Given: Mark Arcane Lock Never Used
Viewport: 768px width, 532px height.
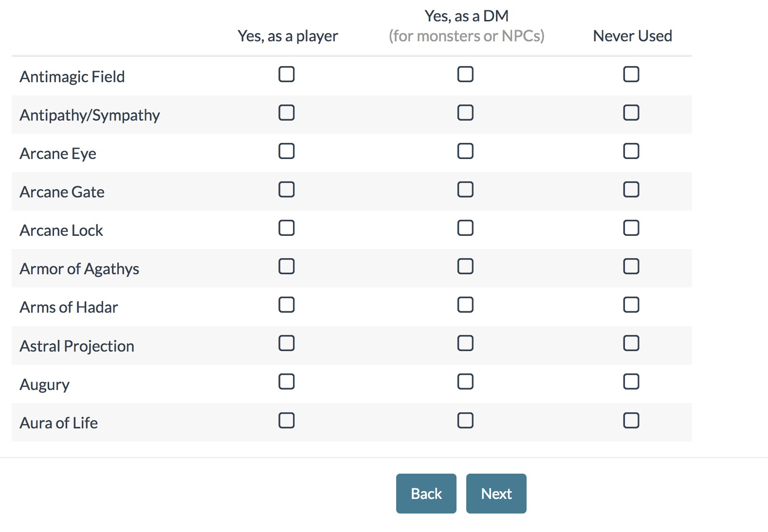Looking at the screenshot, I should pyautogui.click(x=631, y=228).
